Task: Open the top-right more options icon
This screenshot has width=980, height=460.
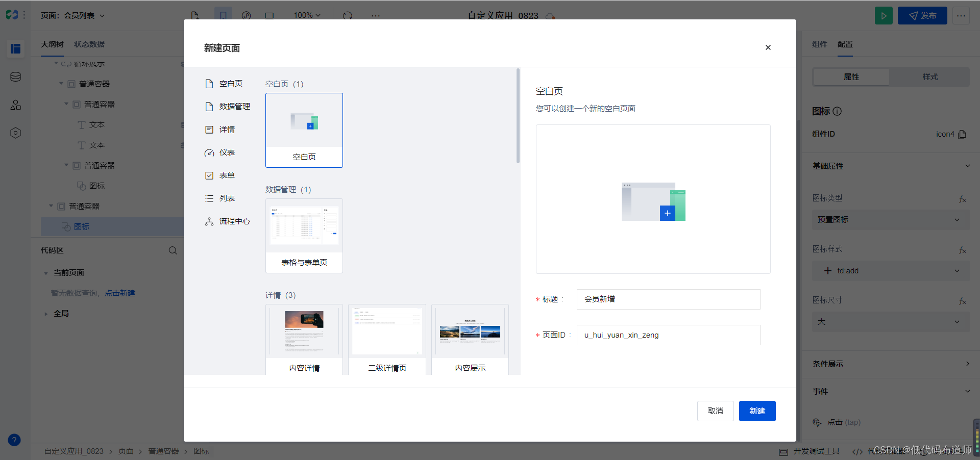Action: click(961, 16)
